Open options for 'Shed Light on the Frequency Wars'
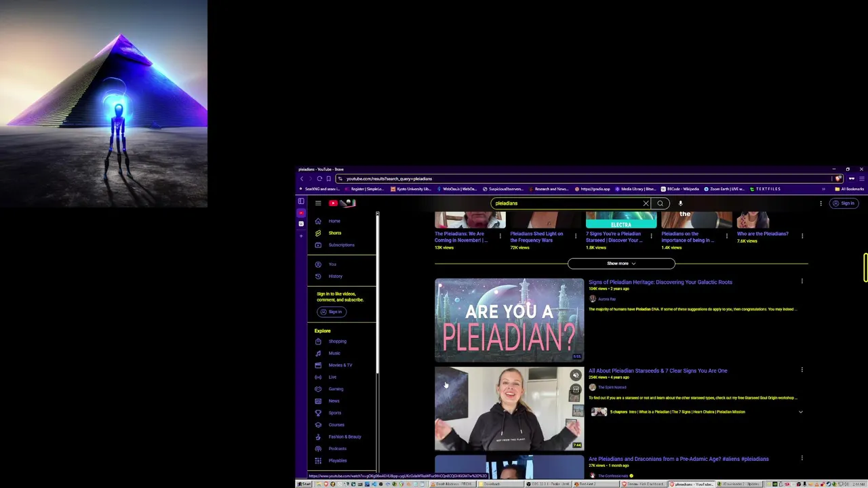868x488 pixels. [576, 236]
